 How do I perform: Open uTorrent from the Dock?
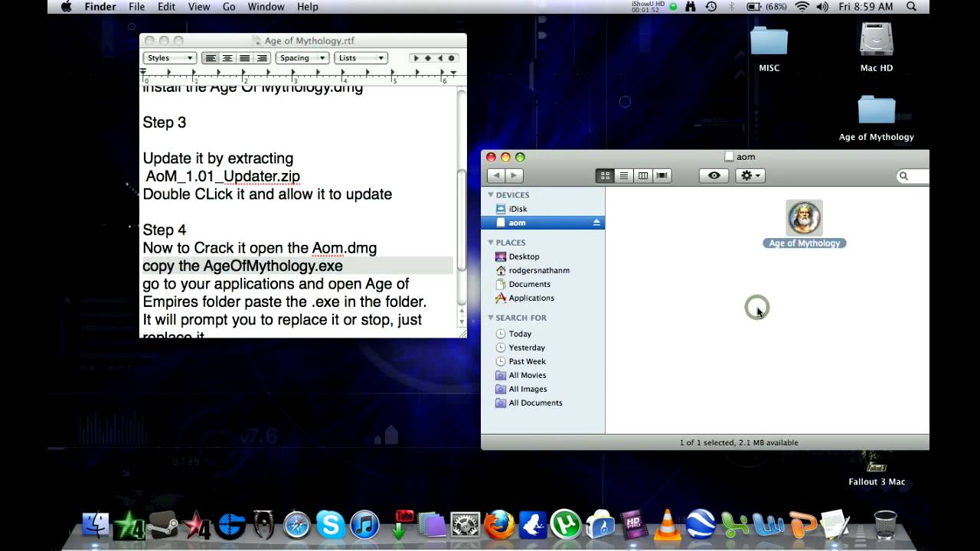point(567,526)
